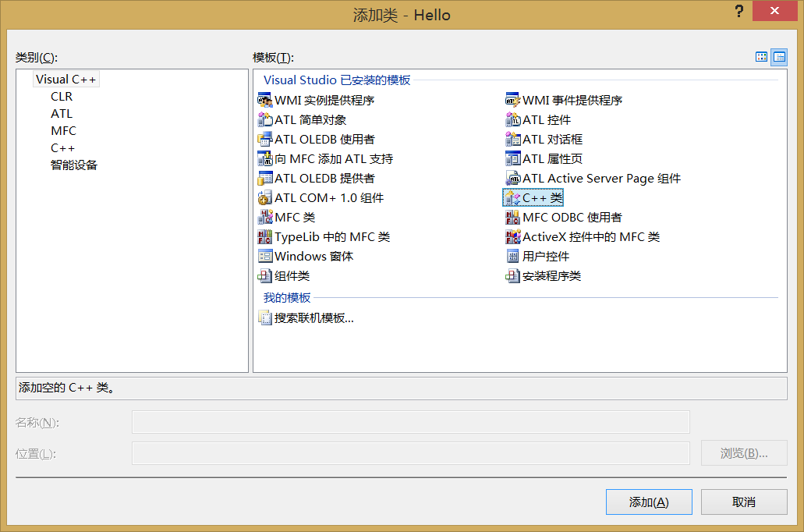This screenshot has height=532, width=804.
Task: Click the 取消 button
Action: pos(743,502)
